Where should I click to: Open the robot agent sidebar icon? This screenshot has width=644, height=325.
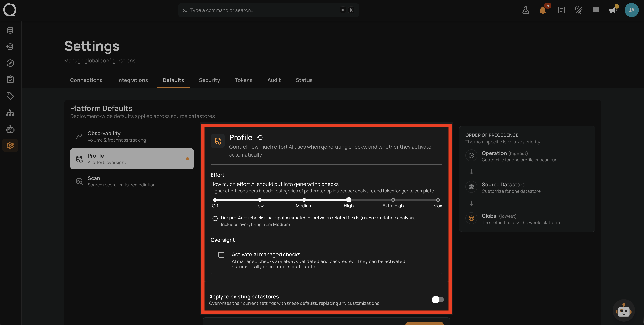[10, 129]
